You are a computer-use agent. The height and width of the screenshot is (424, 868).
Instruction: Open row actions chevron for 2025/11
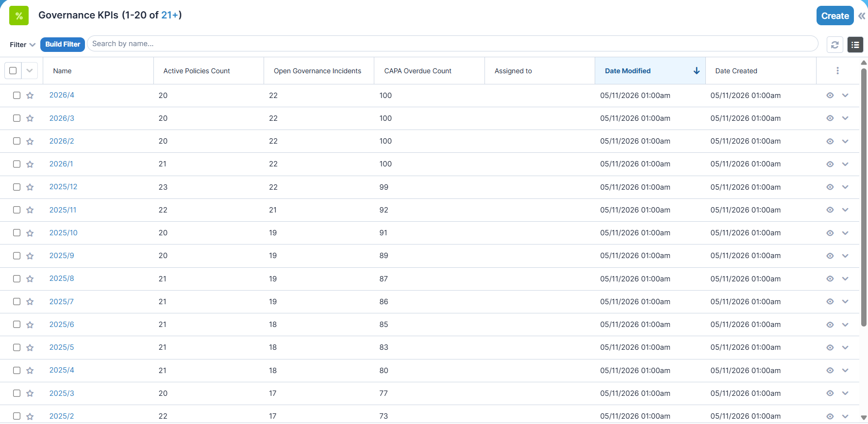tap(845, 210)
